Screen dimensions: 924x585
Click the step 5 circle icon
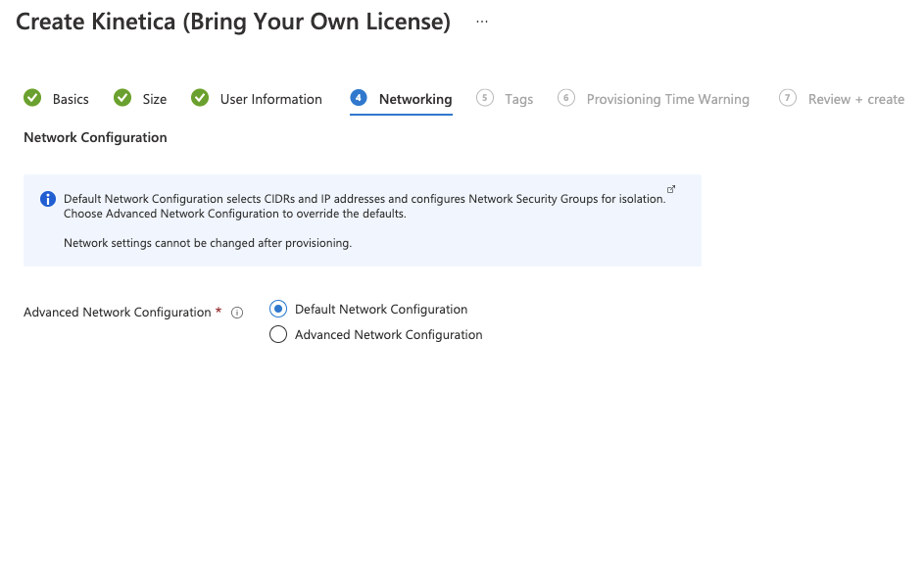(485, 98)
